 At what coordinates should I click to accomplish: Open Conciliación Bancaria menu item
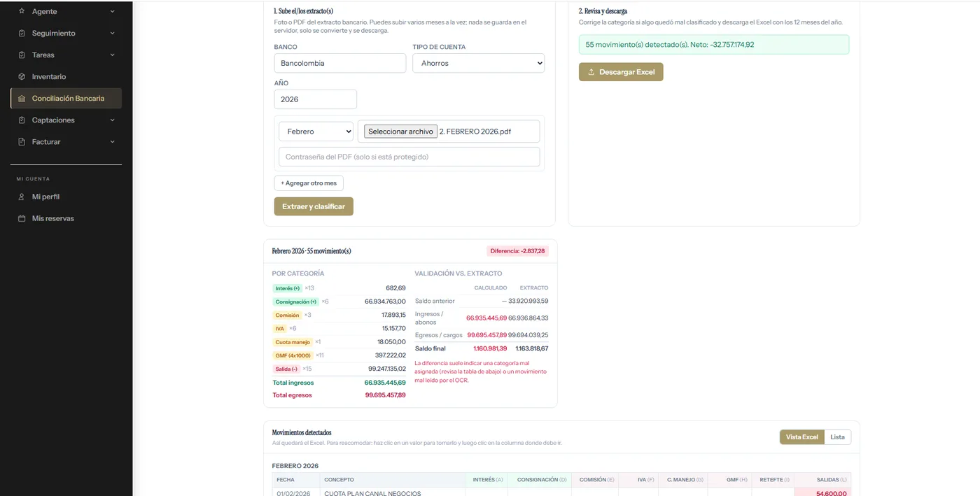[66, 99]
